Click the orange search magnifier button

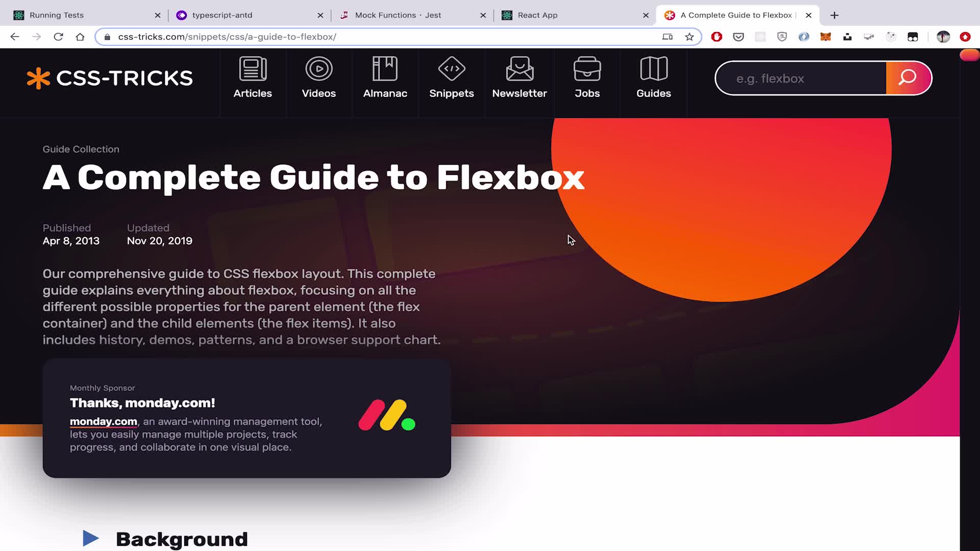(x=908, y=78)
